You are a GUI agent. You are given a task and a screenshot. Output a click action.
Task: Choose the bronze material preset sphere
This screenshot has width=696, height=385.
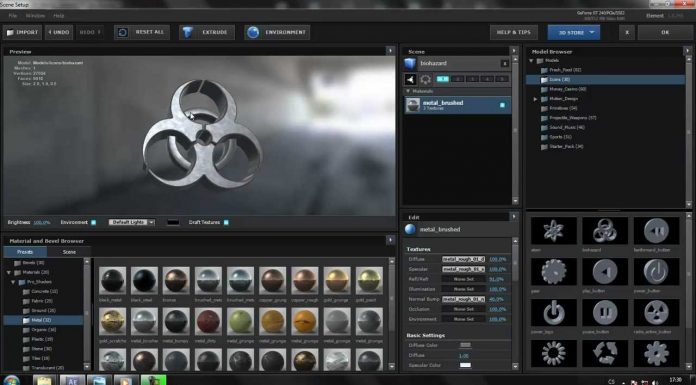pos(176,280)
